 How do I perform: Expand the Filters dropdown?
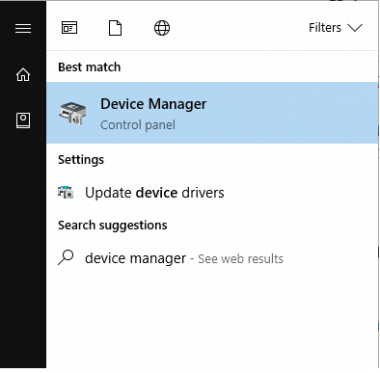click(335, 28)
